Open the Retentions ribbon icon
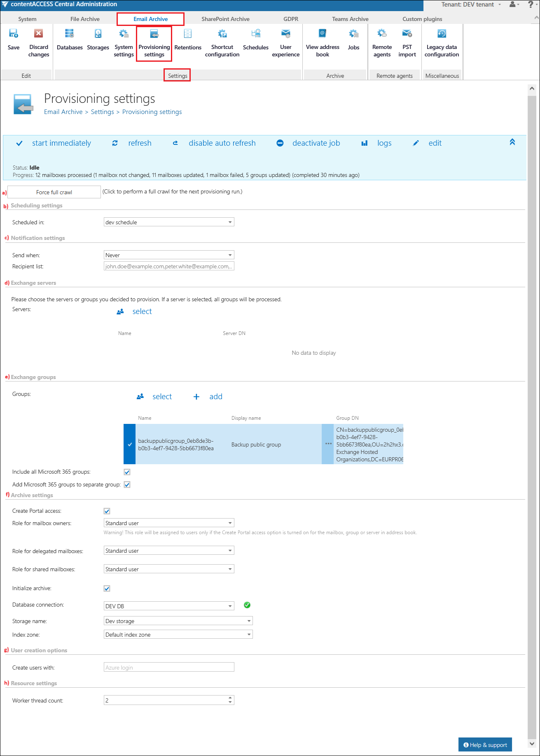 click(x=188, y=34)
